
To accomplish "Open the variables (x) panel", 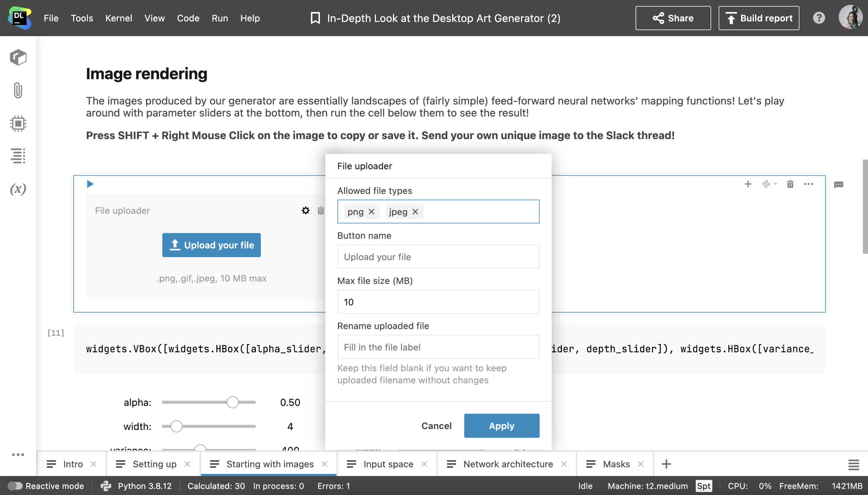I will coord(18,189).
